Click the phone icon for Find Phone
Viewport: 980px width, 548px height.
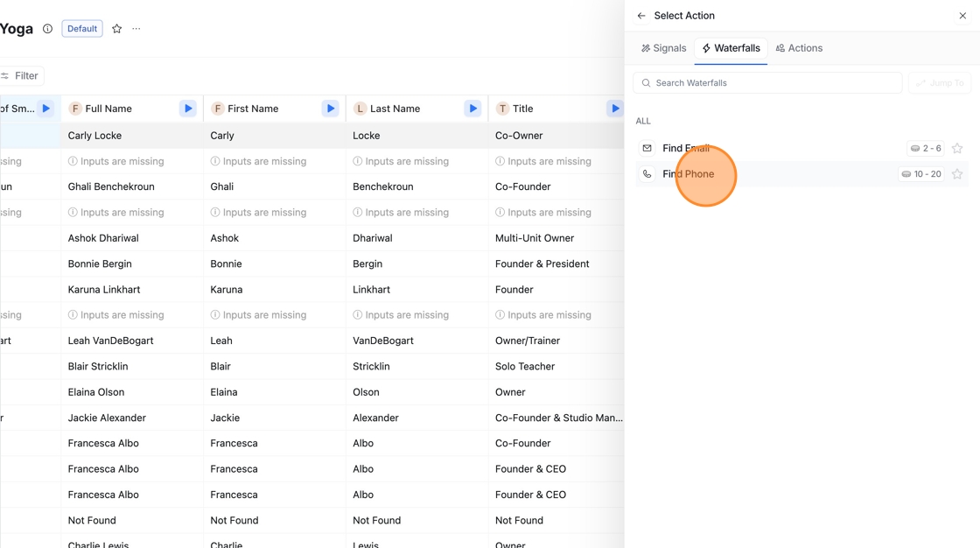647,174
